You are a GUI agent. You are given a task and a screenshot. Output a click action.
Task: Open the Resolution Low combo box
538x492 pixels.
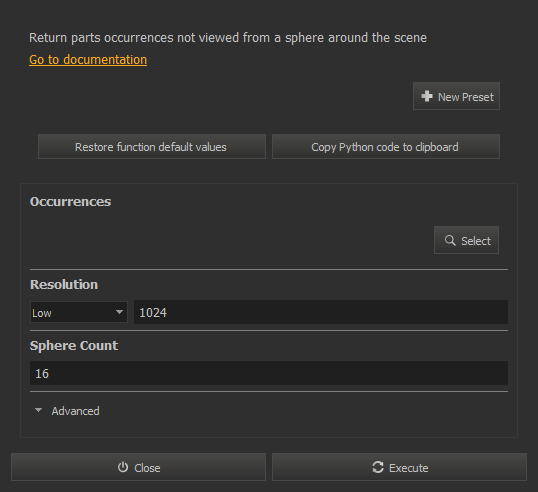coord(79,312)
